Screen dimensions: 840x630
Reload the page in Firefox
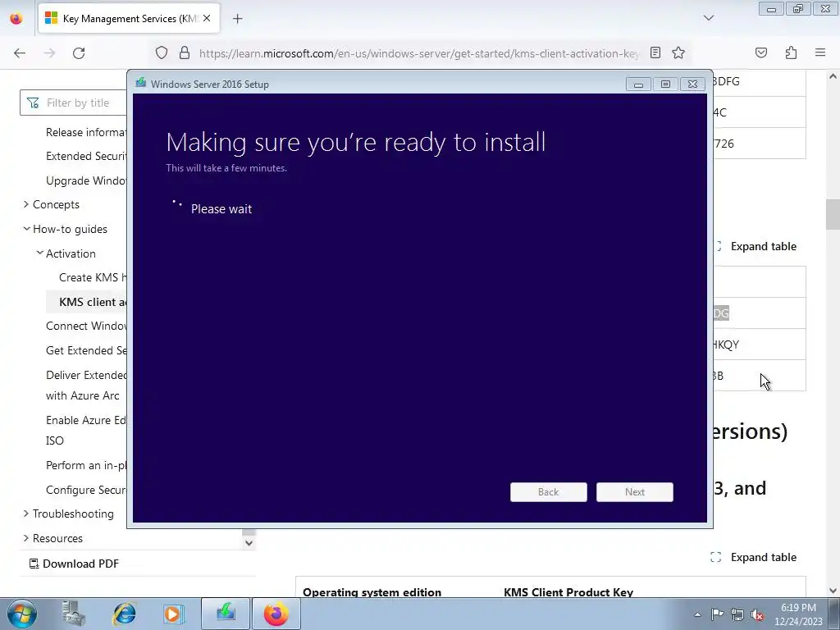coord(79,53)
